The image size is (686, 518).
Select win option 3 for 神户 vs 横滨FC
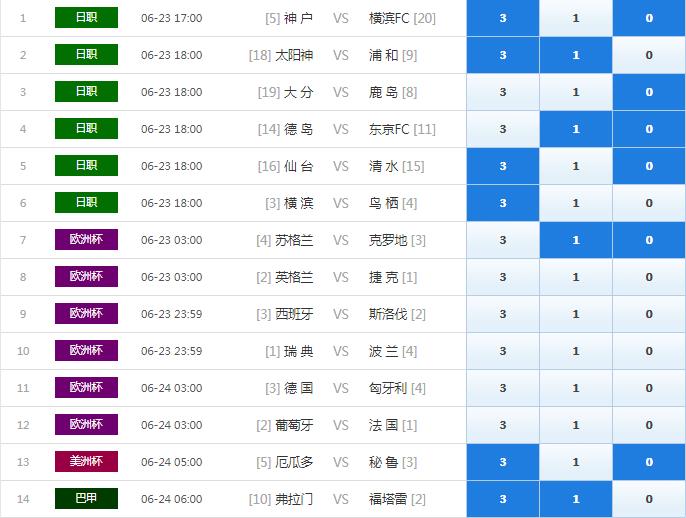click(502, 18)
